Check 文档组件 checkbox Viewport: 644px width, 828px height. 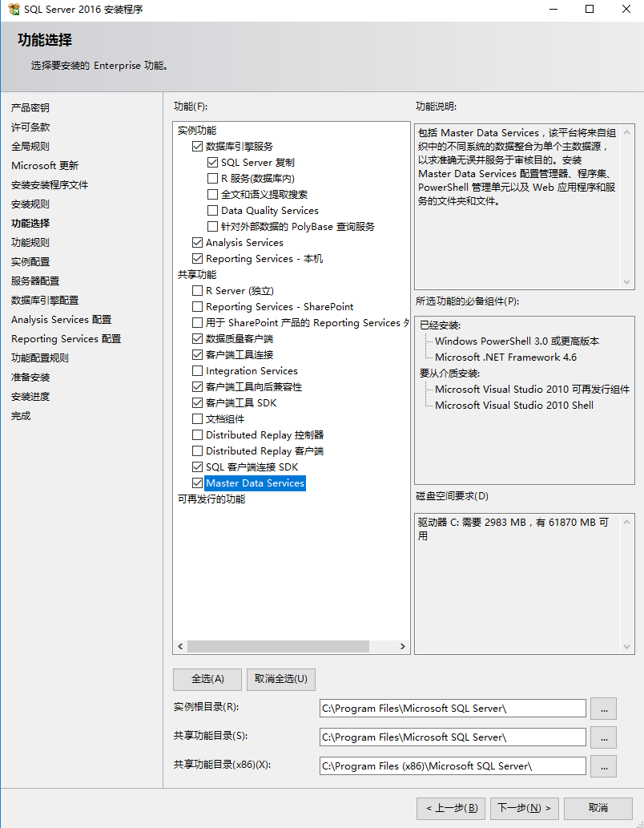click(197, 418)
